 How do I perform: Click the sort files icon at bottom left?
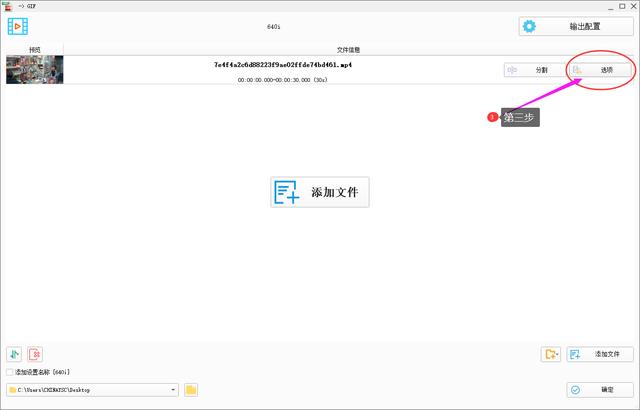point(14,354)
